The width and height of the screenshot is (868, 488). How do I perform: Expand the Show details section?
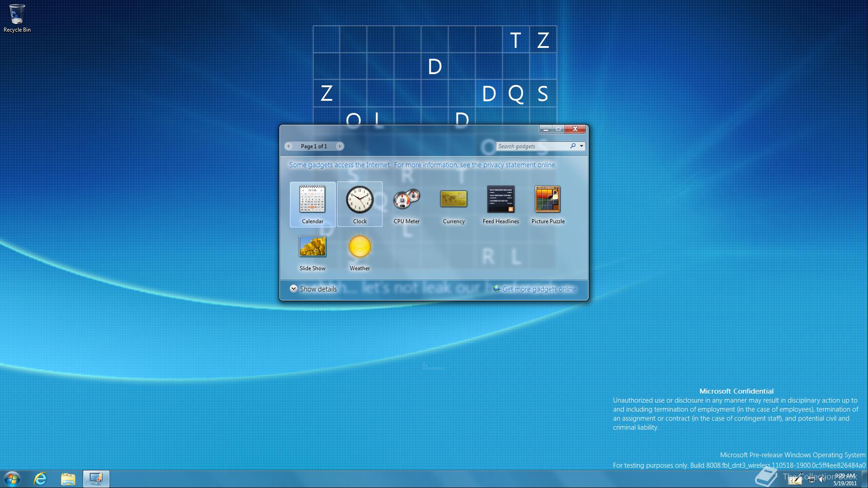293,289
